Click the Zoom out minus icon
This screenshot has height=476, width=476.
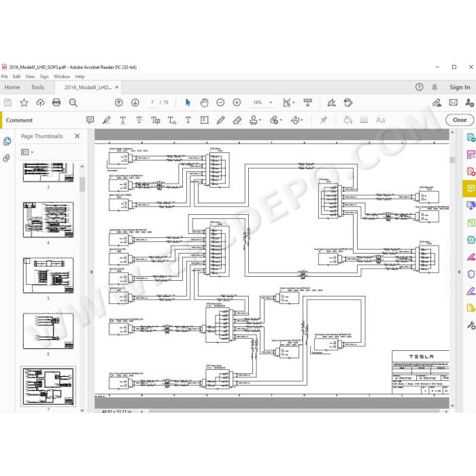(x=220, y=103)
